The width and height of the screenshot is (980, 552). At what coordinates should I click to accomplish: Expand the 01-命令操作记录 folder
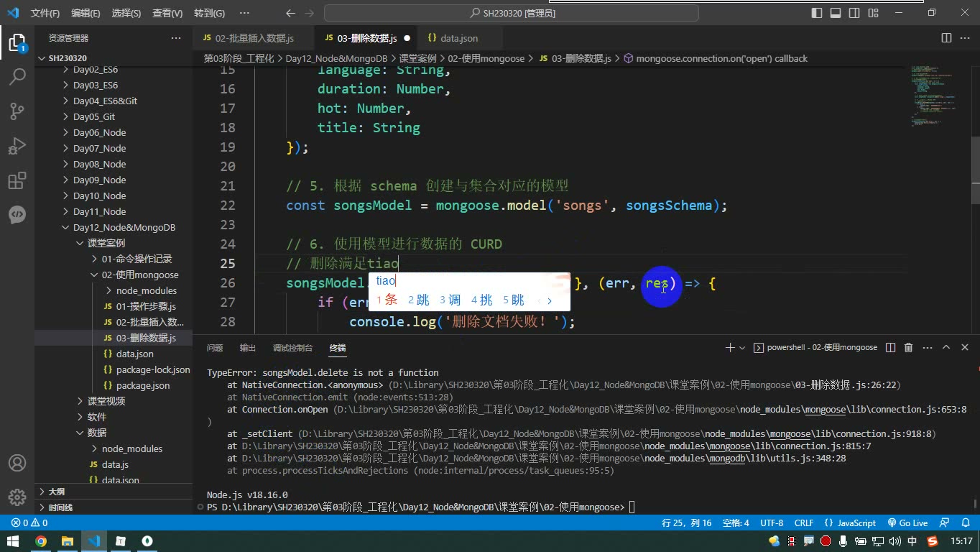[x=136, y=259]
